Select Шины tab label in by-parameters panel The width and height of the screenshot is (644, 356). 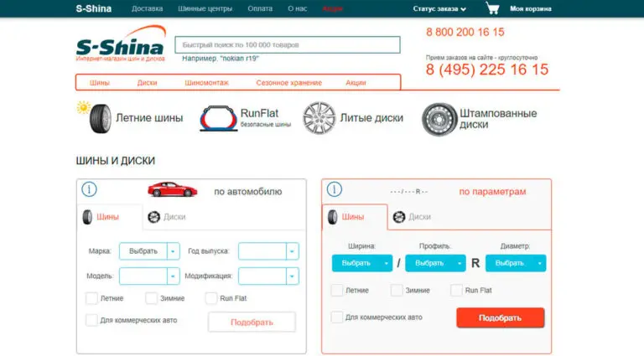pos(353,217)
